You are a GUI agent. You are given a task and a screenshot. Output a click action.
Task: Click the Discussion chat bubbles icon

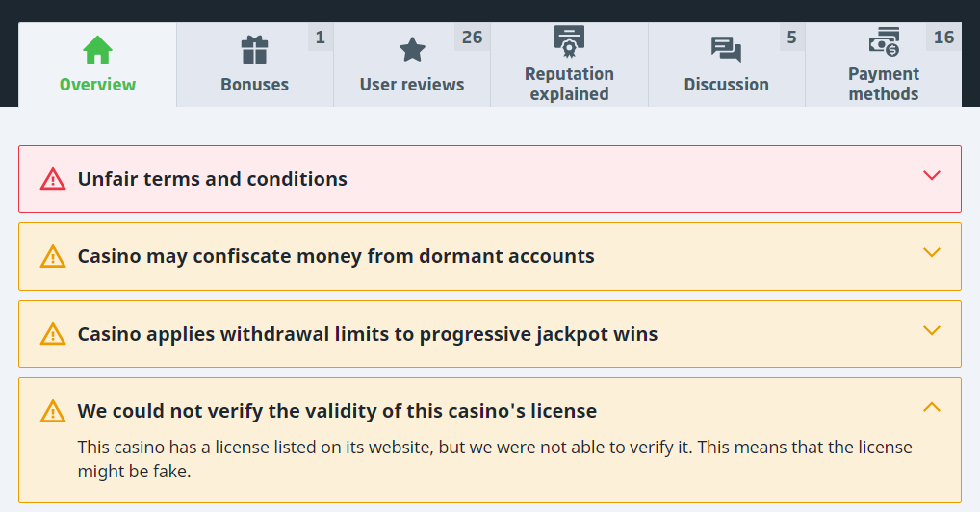726,50
